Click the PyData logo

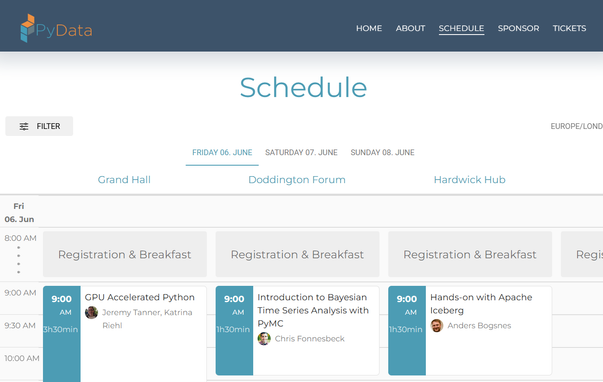57,28
